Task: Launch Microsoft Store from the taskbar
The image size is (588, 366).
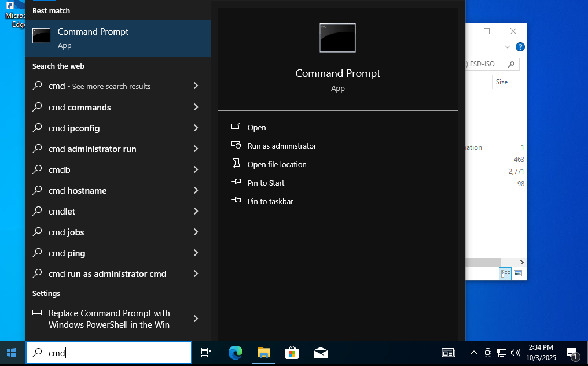Action: 292,353
